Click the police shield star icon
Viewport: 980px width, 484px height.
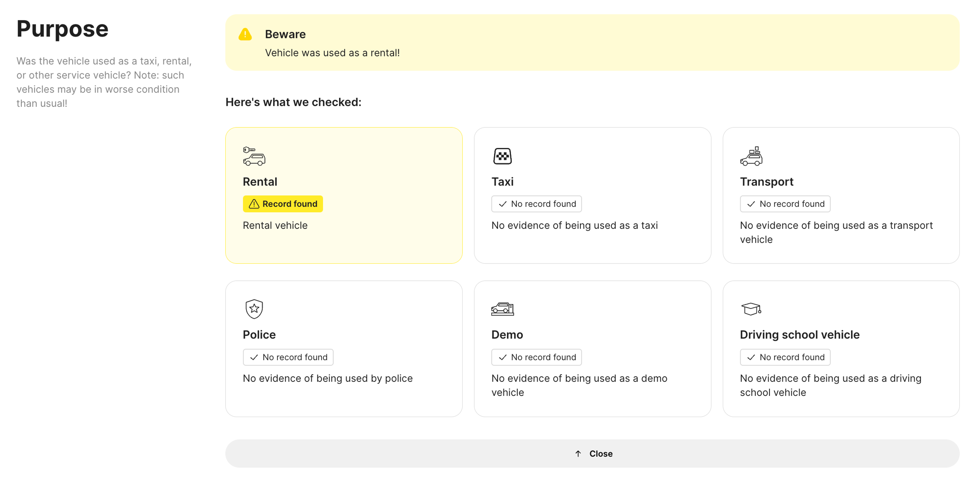coord(254,309)
